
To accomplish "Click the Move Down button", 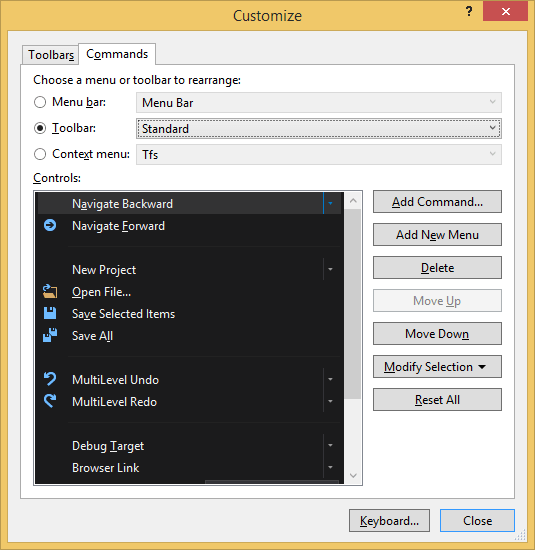I will (x=437, y=334).
